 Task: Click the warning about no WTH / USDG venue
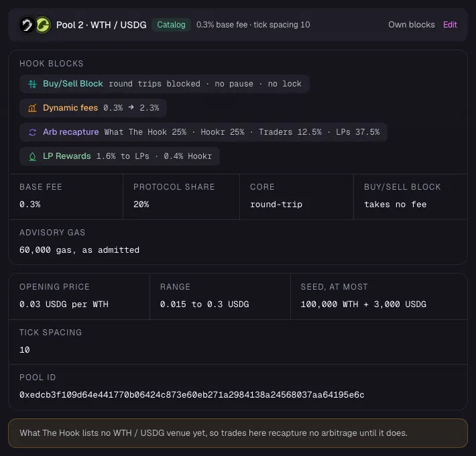pos(238,433)
